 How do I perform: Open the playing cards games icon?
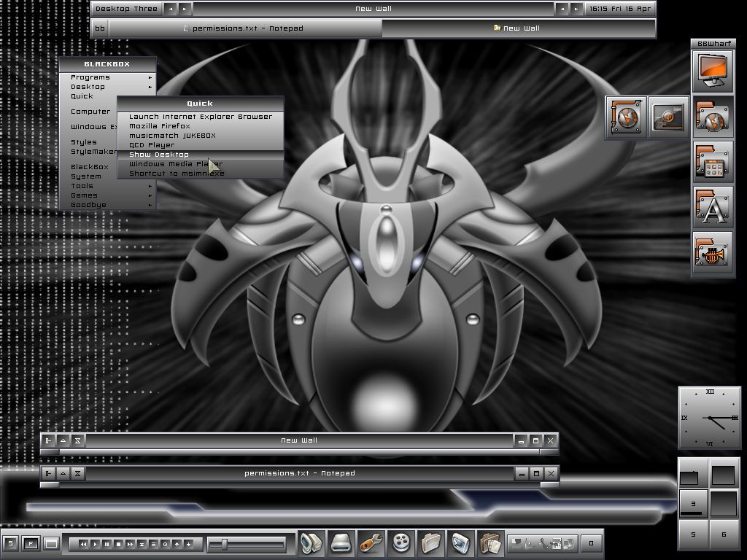[x=490, y=542]
